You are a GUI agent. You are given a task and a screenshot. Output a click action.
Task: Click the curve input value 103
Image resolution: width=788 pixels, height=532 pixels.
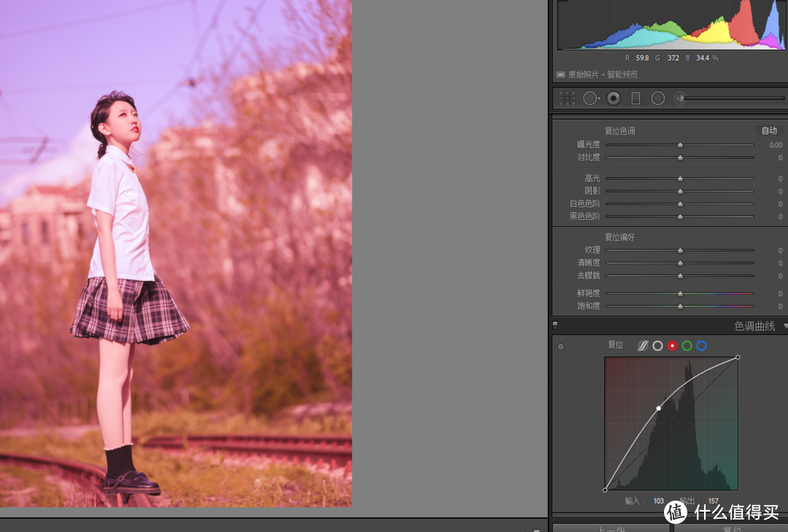pos(659,501)
